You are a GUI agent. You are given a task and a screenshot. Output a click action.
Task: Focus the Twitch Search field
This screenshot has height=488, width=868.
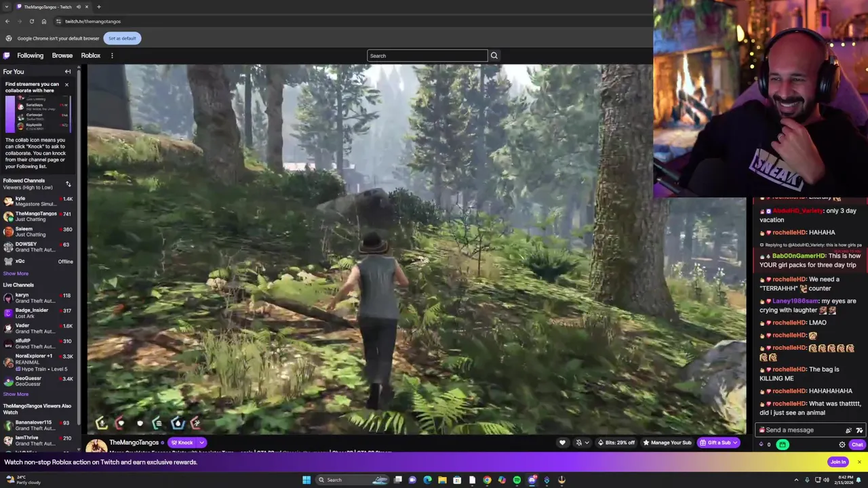point(427,56)
